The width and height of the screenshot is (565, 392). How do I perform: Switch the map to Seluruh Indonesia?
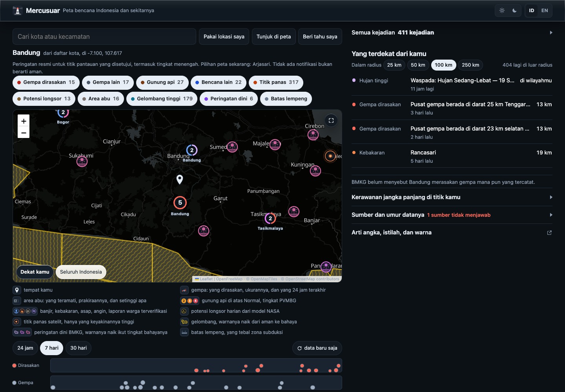coord(81,272)
